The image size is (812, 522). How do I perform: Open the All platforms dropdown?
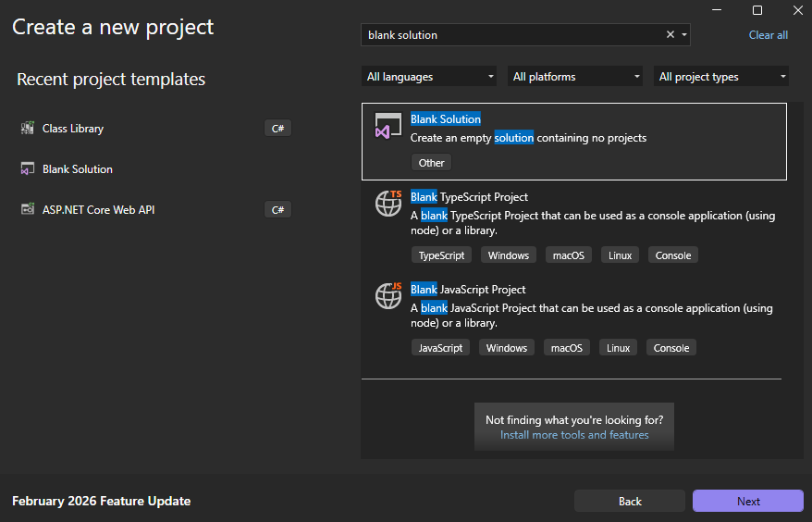point(575,77)
